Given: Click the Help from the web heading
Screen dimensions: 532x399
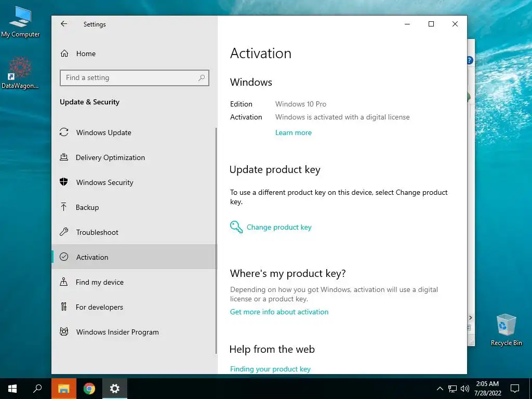Looking at the screenshot, I should pos(272,349).
